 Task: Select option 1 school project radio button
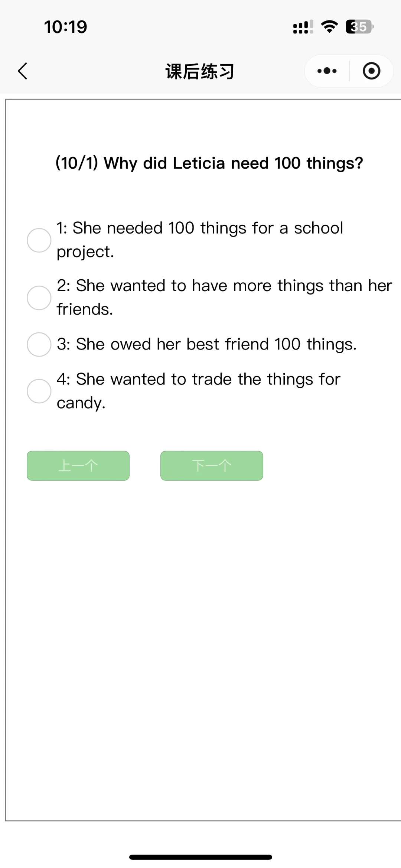click(39, 240)
